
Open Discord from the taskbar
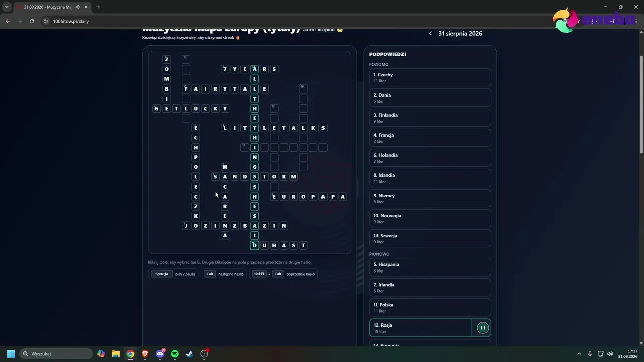click(160, 354)
